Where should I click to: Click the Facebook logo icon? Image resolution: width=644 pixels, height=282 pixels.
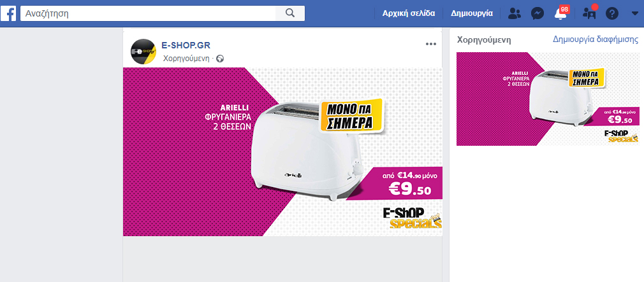tap(8, 13)
